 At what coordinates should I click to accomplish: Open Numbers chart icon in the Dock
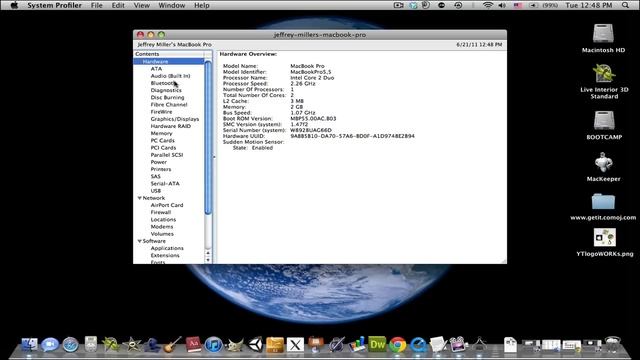pos(357,344)
